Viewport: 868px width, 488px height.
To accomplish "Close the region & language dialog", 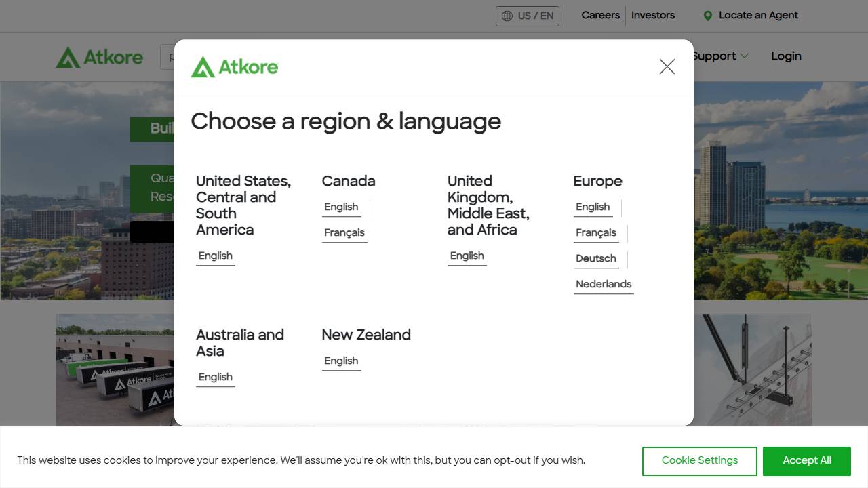I will 667,66.
